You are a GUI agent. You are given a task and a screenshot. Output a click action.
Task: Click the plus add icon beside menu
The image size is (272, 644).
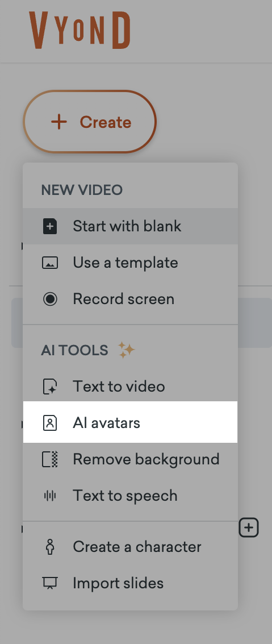point(249,528)
